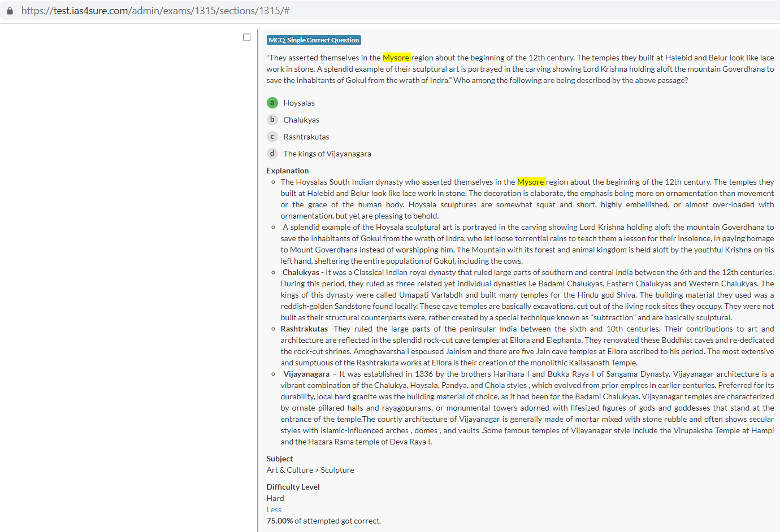Click highlighted Mysore in the explanation
Image resolution: width=780 pixels, height=532 pixels.
[x=530, y=182]
